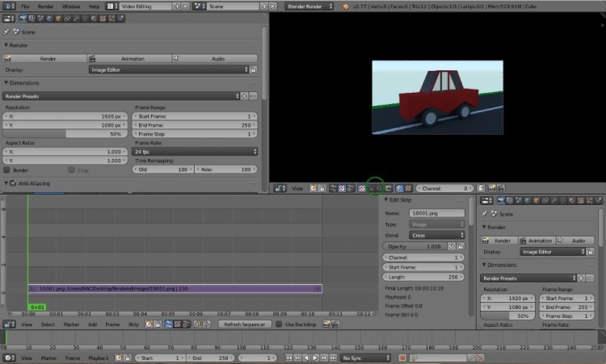Click the resolution percentage 50% slider
606x364 pixels.
tap(65, 133)
